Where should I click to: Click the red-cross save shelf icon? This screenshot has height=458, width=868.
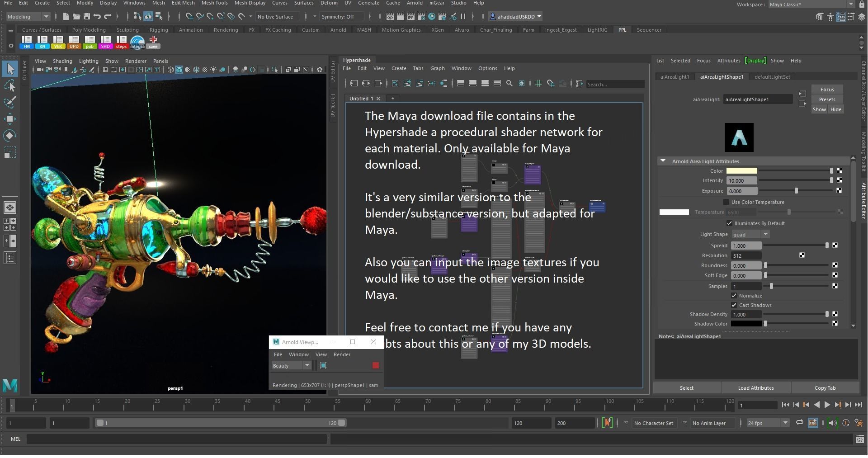[x=153, y=42]
